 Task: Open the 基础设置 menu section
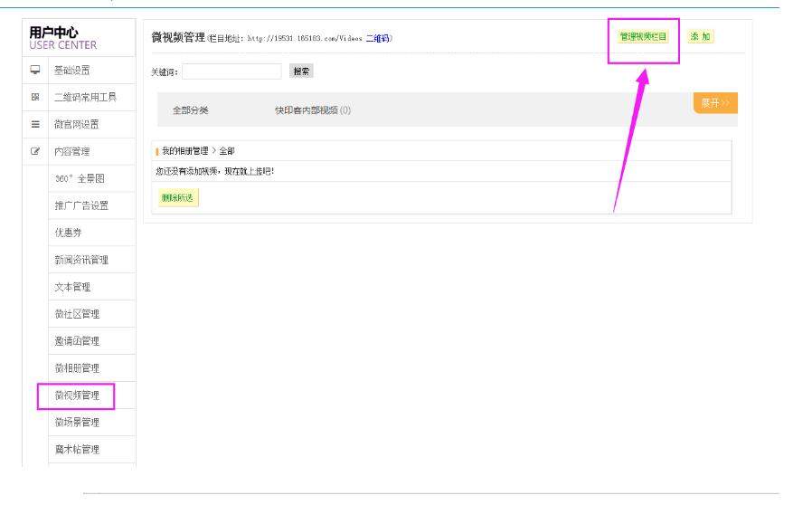coord(72,70)
